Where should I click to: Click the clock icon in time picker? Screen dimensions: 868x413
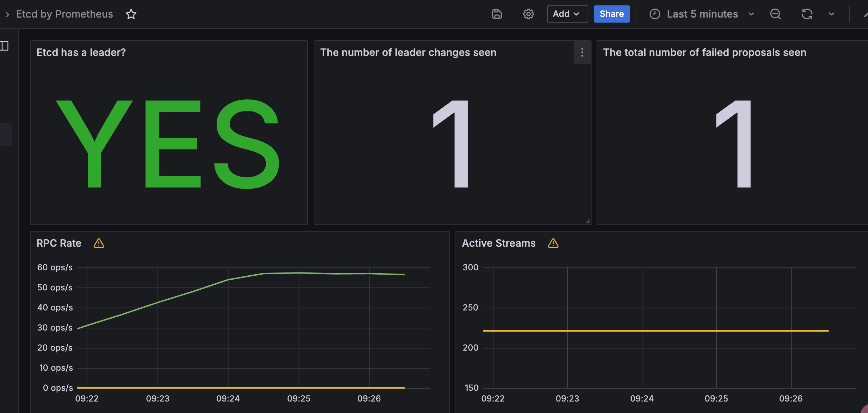pos(655,14)
